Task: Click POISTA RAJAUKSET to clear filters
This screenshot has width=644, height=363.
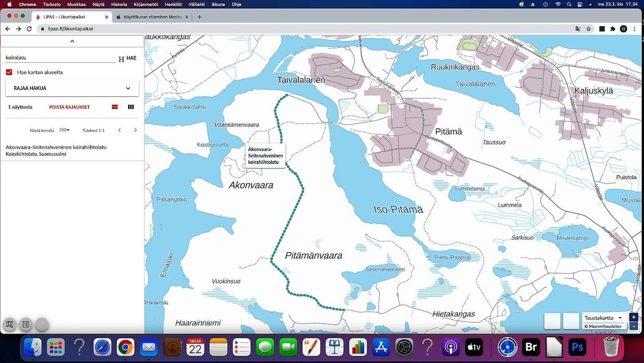Action: pos(70,107)
